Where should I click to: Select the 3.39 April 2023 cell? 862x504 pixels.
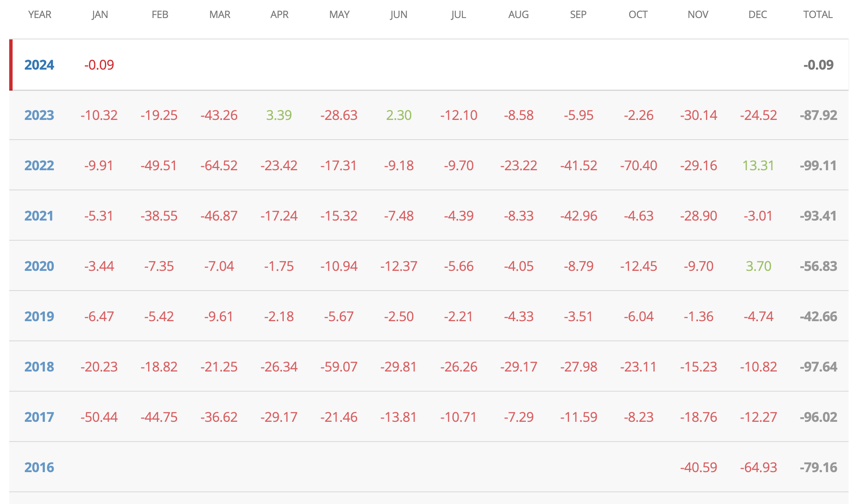279,115
